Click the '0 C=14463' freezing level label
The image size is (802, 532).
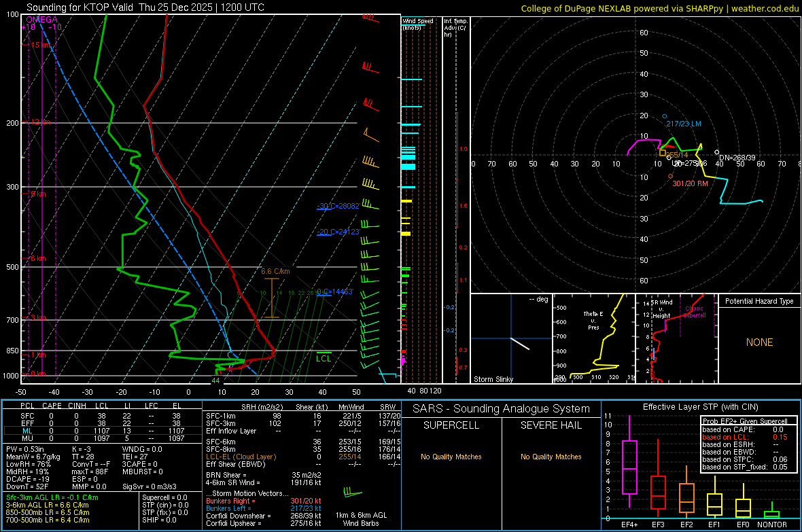coord(335,291)
